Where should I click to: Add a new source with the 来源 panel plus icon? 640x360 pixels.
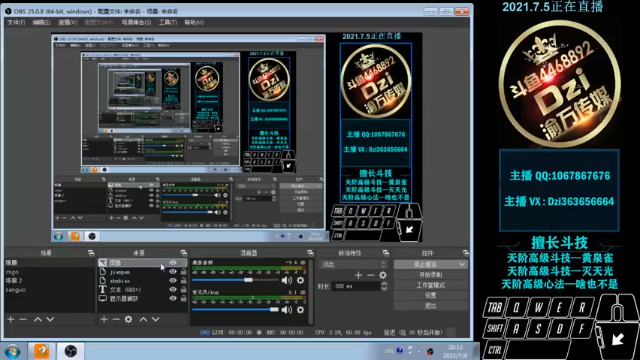point(104,319)
